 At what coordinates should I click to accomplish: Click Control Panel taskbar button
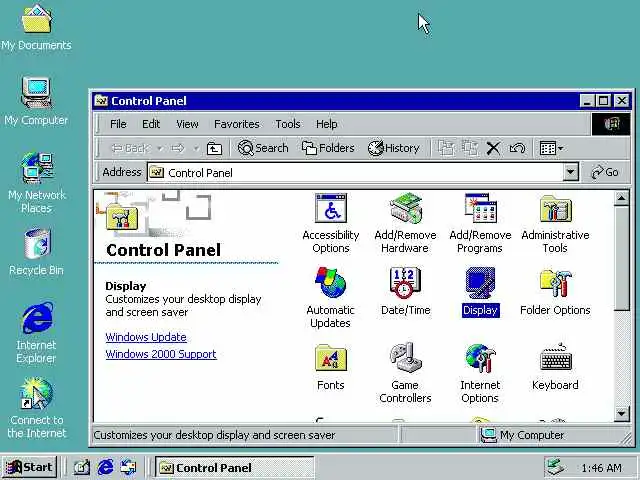[234, 468]
